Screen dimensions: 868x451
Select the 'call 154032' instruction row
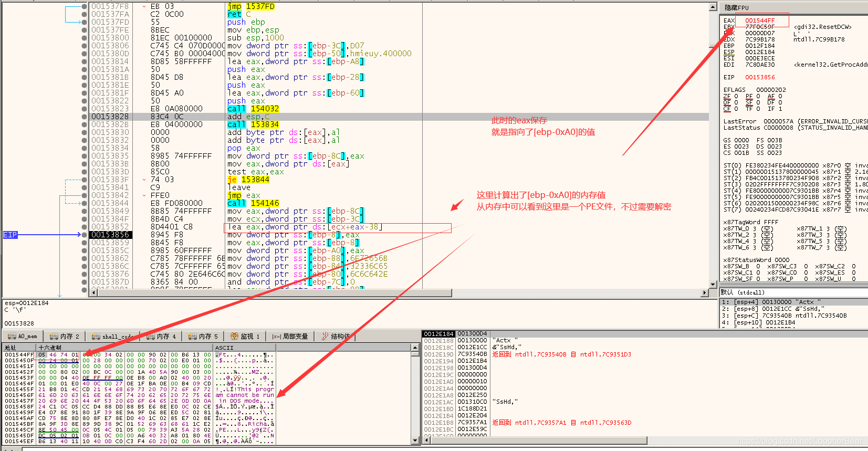[398, 109]
